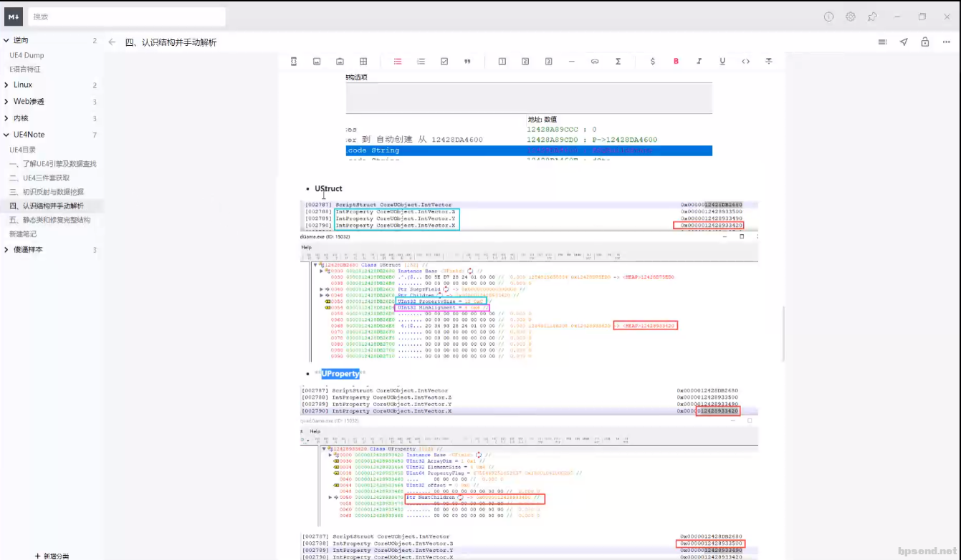Open note 三、初识反射与数据挖掘
Image resolution: width=961 pixels, height=560 pixels.
click(x=47, y=192)
